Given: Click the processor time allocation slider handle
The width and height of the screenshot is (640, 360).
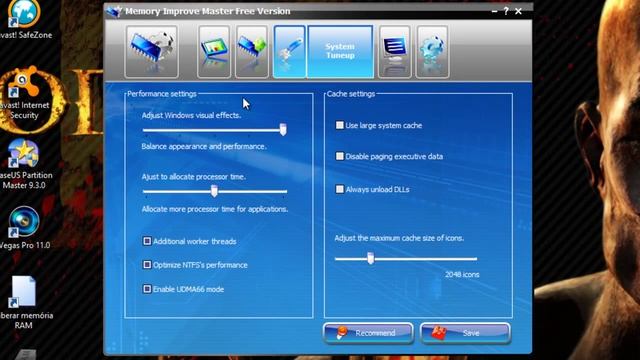Looking at the screenshot, I should coord(214,191).
